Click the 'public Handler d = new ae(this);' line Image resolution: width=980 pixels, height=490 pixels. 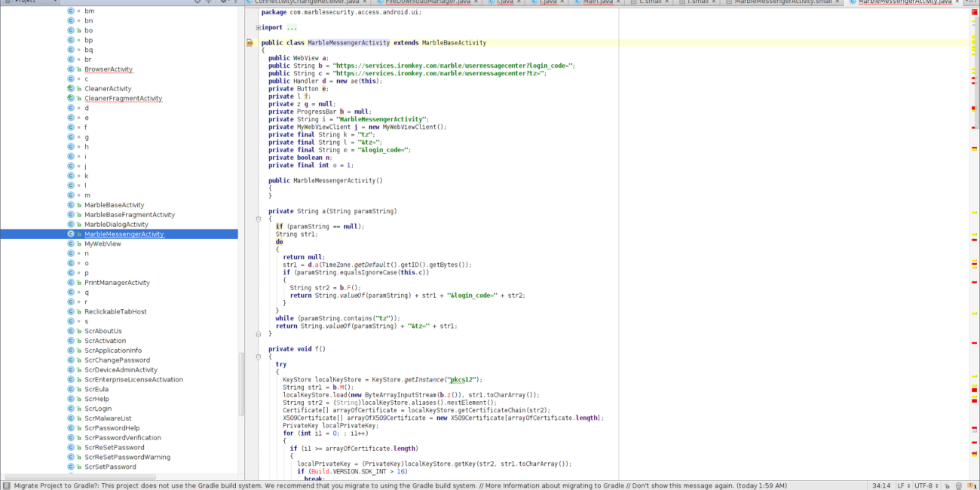(x=325, y=81)
